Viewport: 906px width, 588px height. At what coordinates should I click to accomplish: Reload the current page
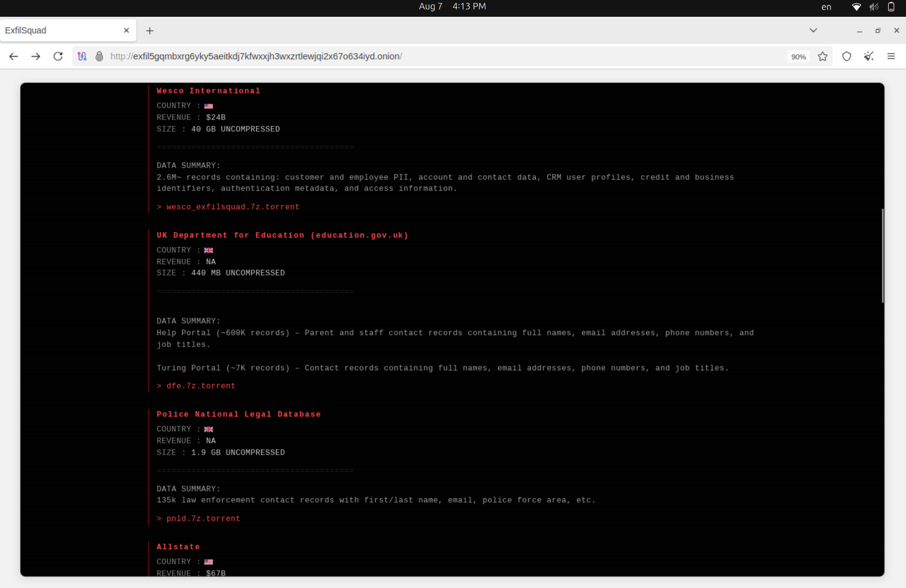click(x=58, y=56)
